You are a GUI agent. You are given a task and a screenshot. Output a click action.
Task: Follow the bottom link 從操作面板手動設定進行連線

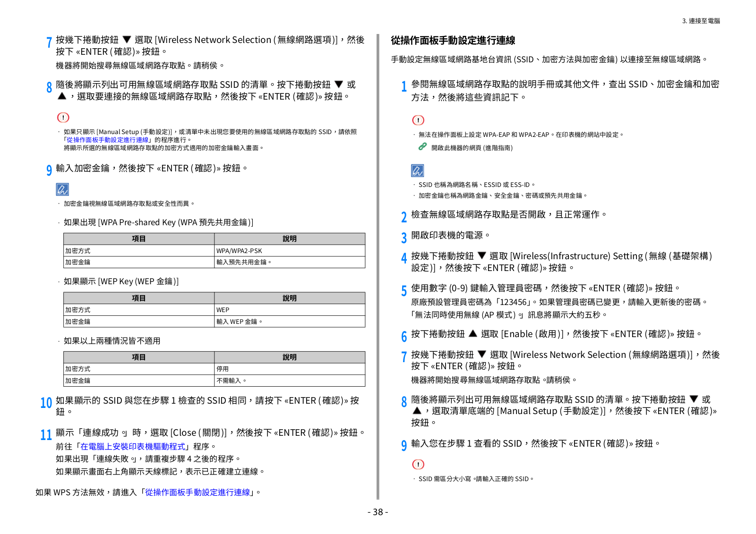tap(198, 492)
